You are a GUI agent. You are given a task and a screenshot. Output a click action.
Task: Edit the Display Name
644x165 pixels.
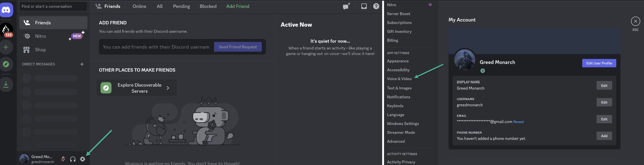click(604, 86)
